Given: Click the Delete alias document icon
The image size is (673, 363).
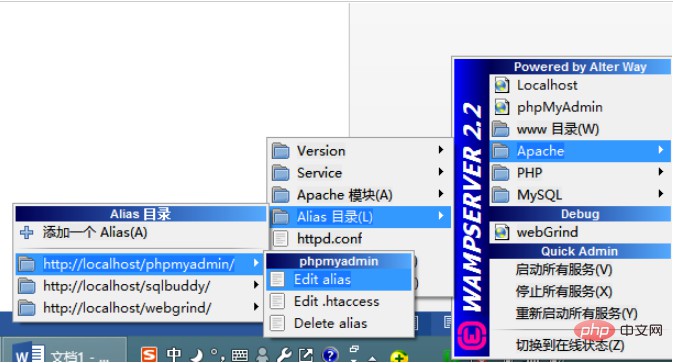Looking at the screenshot, I should tap(278, 323).
